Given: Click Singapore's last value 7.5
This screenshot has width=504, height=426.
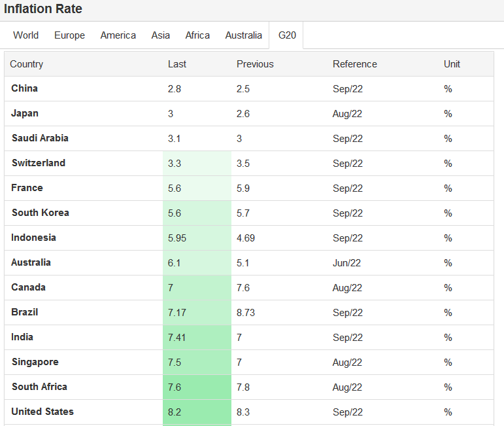Looking at the screenshot, I should click(175, 363).
